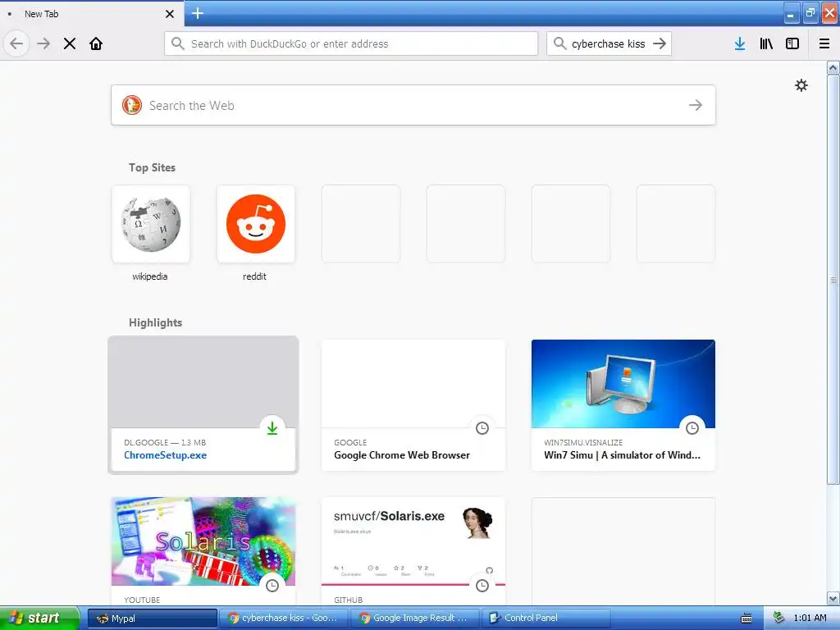Image resolution: width=840 pixels, height=630 pixels.
Task: Open the Solaris YouTube highlight thumbnail
Action: [203, 541]
